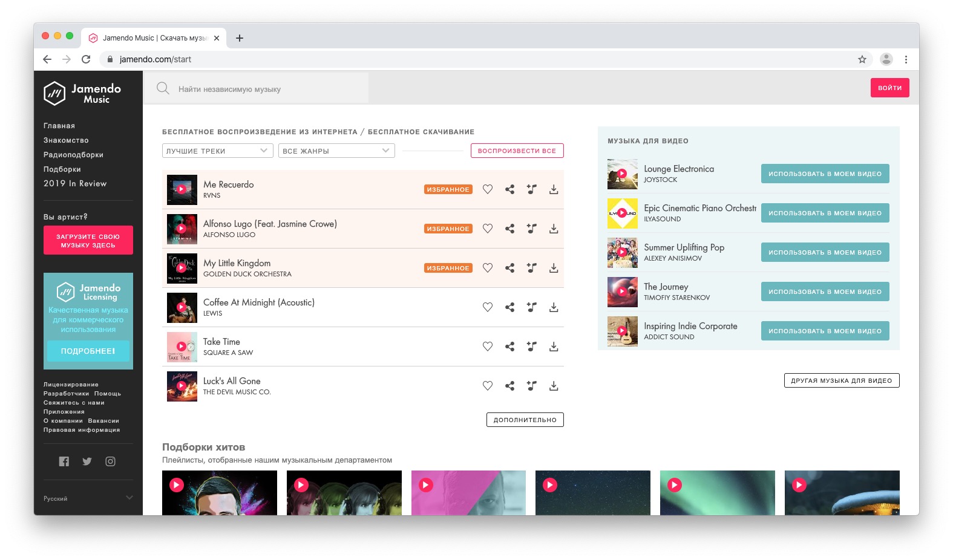Open Jamendo Twitter page icon
The image size is (953, 560).
tap(87, 461)
